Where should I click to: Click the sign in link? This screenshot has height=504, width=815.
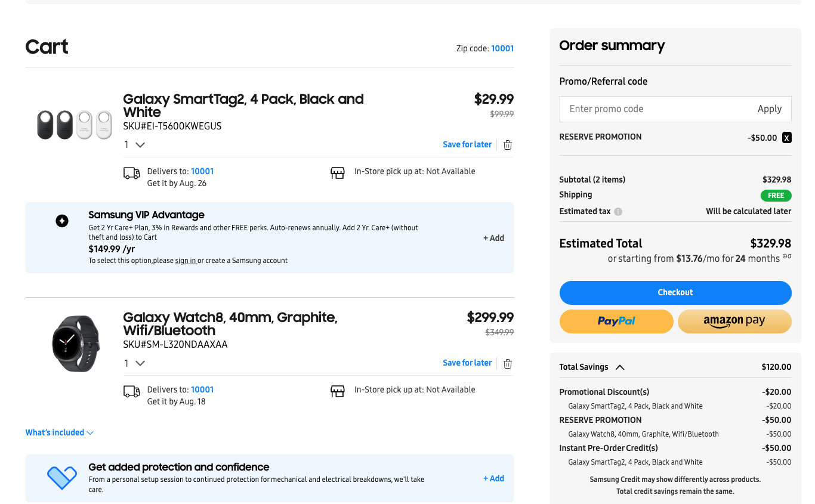(x=185, y=260)
